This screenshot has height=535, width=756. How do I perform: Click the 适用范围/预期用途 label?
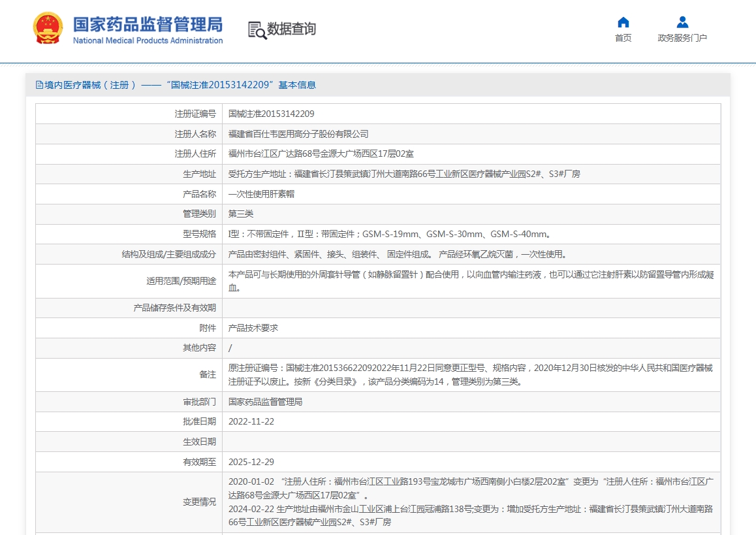[x=181, y=281]
